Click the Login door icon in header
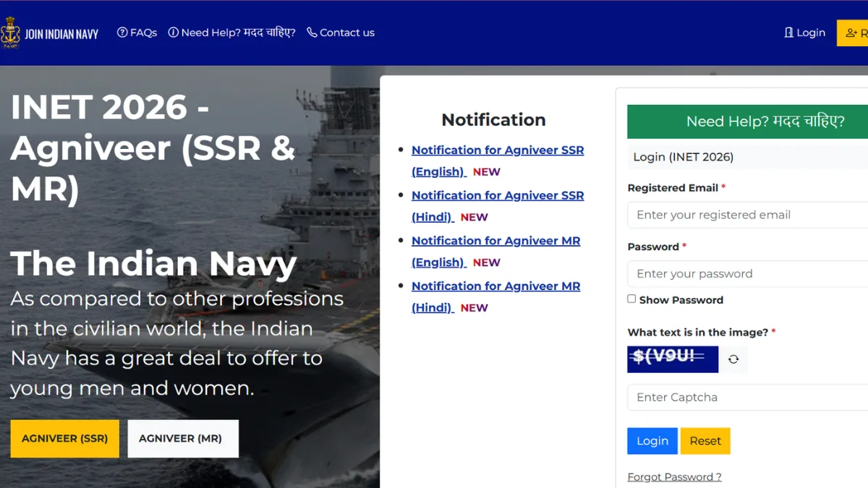The height and width of the screenshot is (488, 868). coord(788,33)
